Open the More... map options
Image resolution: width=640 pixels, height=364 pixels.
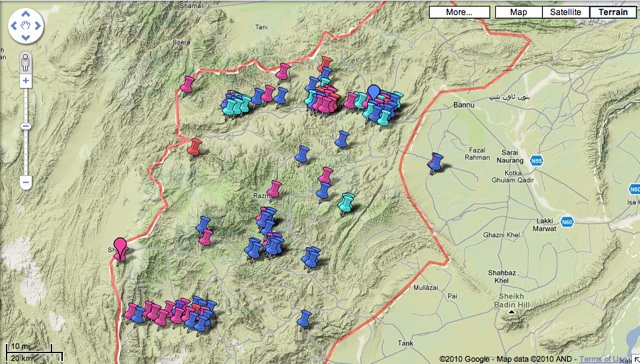459,12
